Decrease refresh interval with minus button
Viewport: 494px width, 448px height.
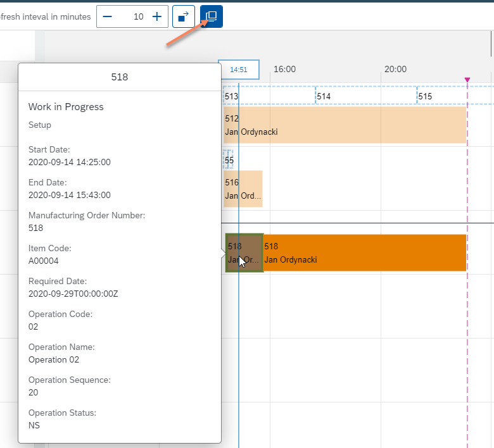click(108, 16)
